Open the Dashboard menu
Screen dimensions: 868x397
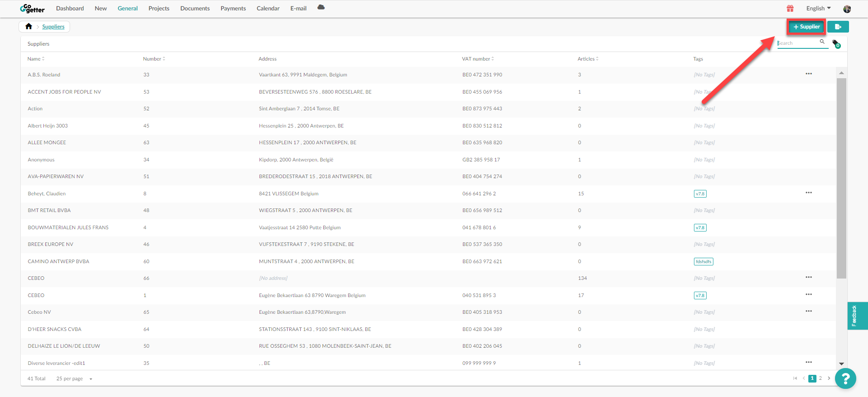70,9
